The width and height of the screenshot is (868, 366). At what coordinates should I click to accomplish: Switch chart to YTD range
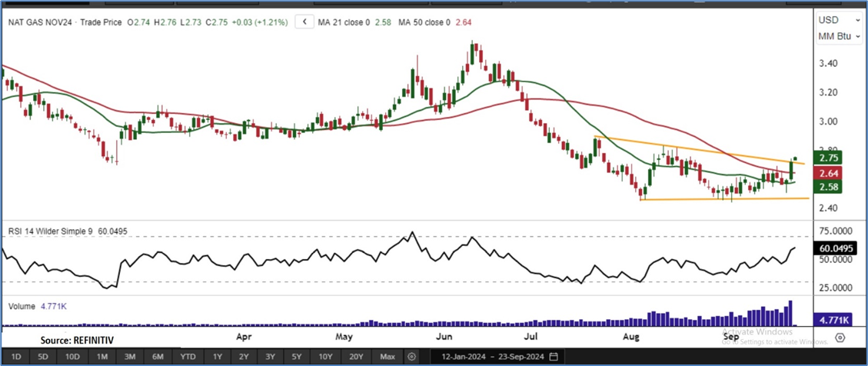[x=187, y=356]
